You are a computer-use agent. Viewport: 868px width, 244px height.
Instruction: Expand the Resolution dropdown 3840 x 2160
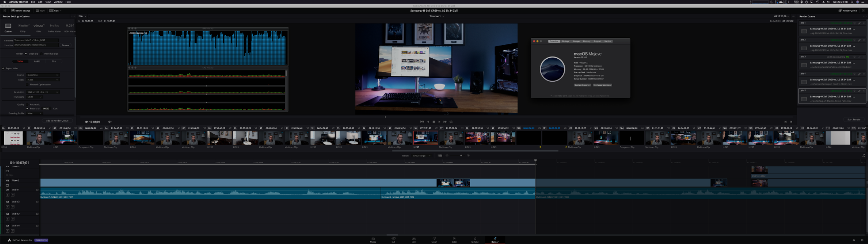(x=42, y=92)
